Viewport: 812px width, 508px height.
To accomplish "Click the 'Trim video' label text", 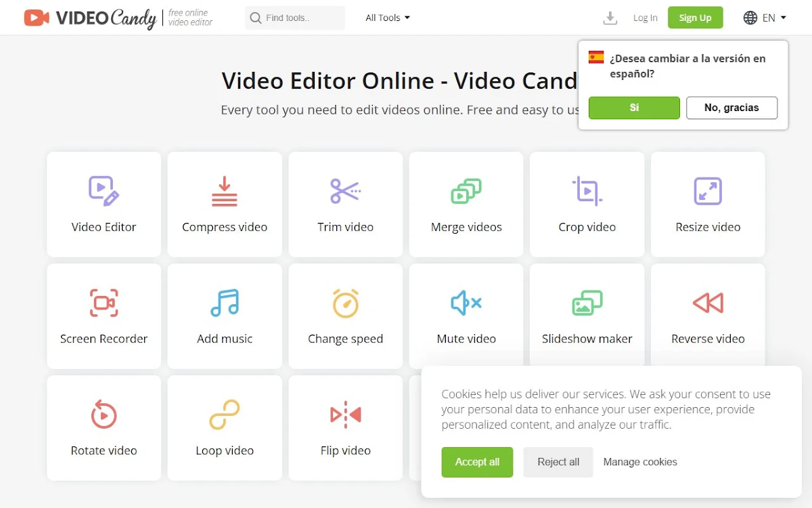I will point(345,227).
